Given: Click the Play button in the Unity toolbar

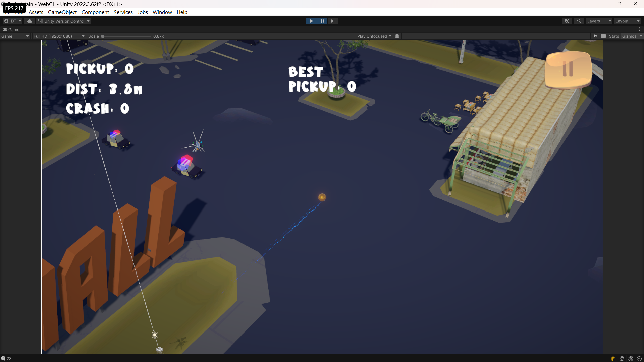Looking at the screenshot, I should click(311, 21).
